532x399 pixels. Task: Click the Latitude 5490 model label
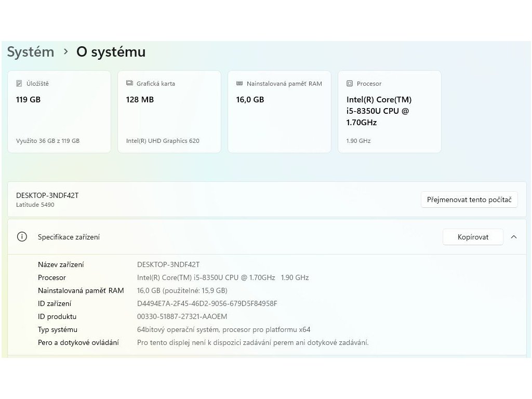pyautogui.click(x=35, y=205)
